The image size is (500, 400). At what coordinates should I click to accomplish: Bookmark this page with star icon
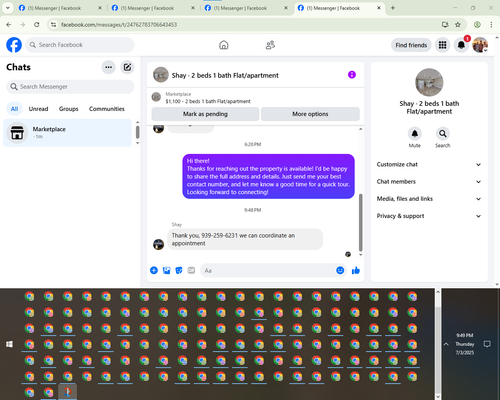pos(458,24)
